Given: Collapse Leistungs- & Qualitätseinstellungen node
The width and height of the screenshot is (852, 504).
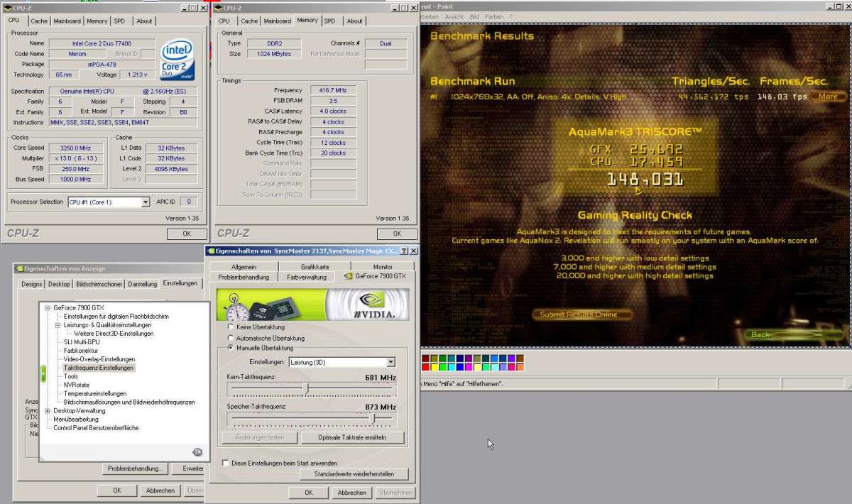Looking at the screenshot, I should click(58, 325).
